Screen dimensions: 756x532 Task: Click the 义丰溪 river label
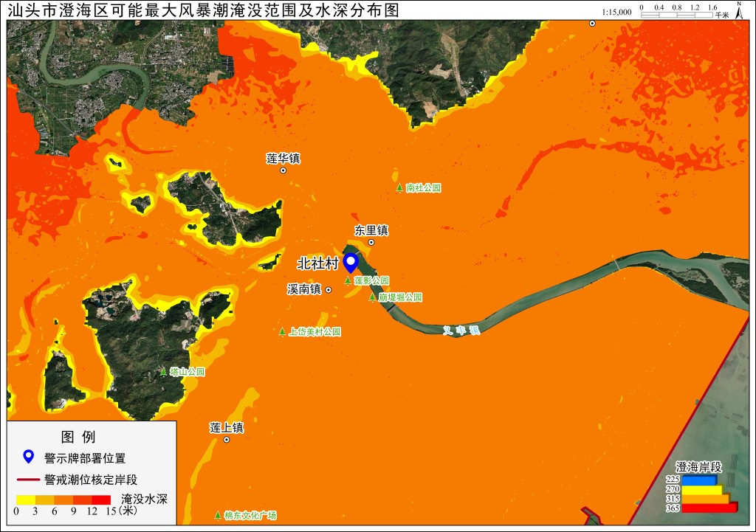[x=461, y=330]
